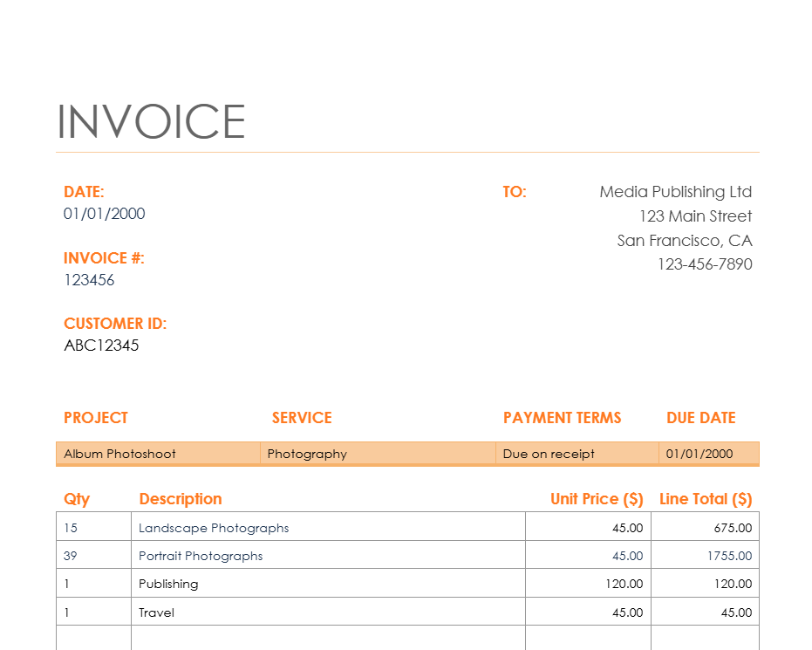Click line total 45.00 in Travel row
The width and height of the screenshot is (812, 650).
point(706,612)
